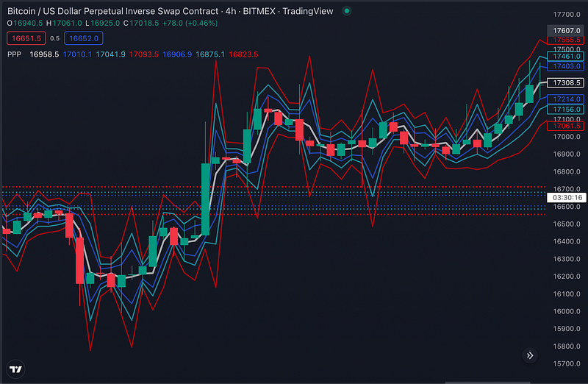Click the PPP red value 17093.5
Viewport: 588px width, 384px height.
tap(143, 54)
